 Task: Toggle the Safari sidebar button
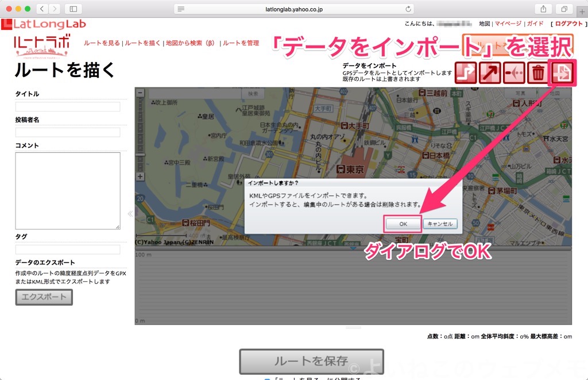[73, 9]
